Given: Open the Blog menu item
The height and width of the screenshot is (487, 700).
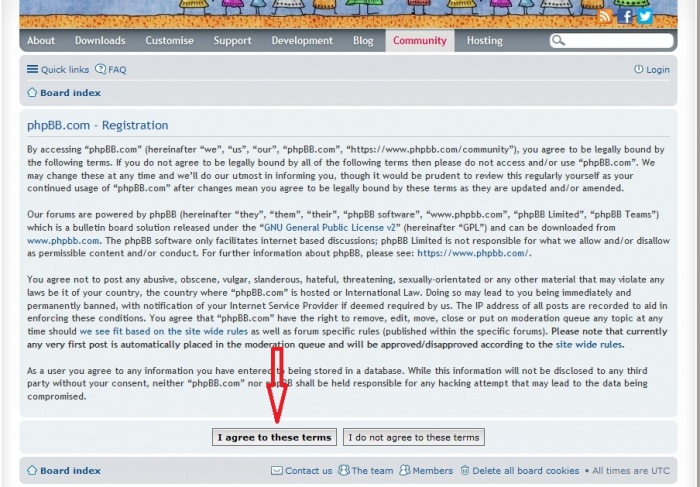Looking at the screenshot, I should click(x=363, y=41).
